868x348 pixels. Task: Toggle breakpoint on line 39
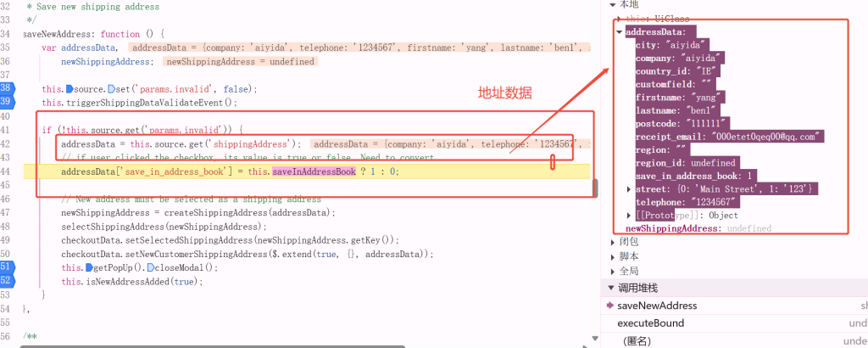6,102
